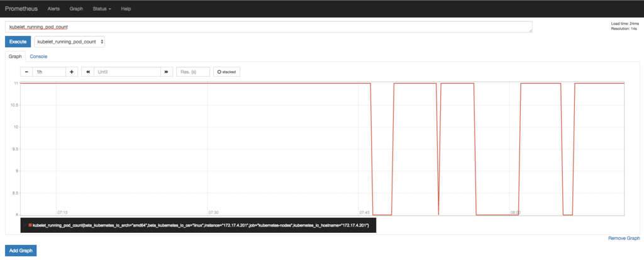The width and height of the screenshot is (644, 260).
Task: Decrease the time range with the minus button
Action: [x=26, y=72]
